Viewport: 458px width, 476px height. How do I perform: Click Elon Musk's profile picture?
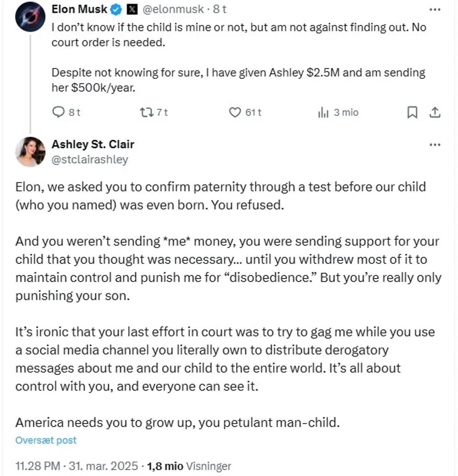(x=30, y=17)
